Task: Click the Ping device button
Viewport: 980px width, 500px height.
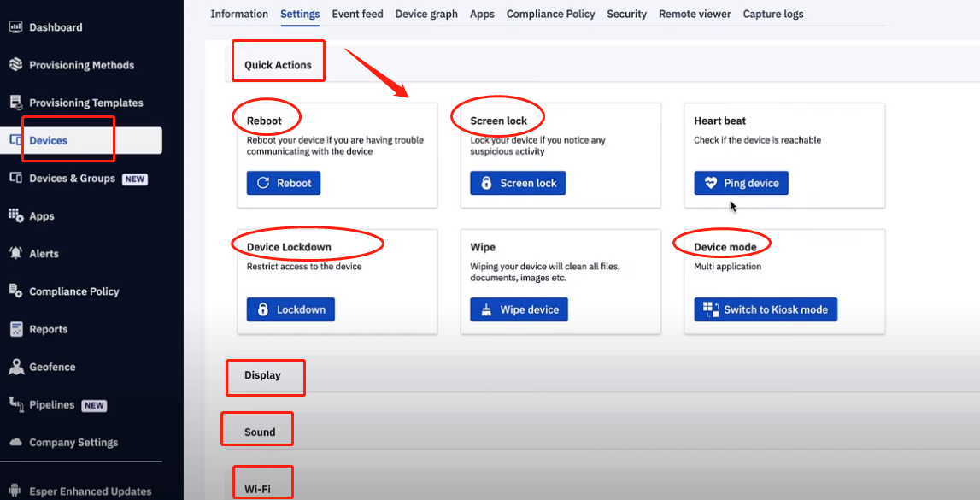Action: point(741,184)
